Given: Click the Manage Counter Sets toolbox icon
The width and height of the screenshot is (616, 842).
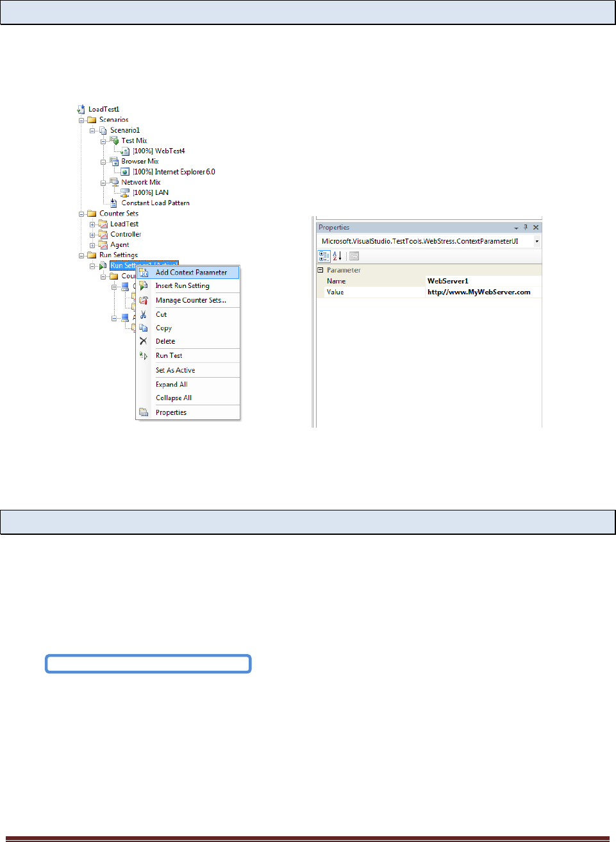Looking at the screenshot, I should pos(144,300).
